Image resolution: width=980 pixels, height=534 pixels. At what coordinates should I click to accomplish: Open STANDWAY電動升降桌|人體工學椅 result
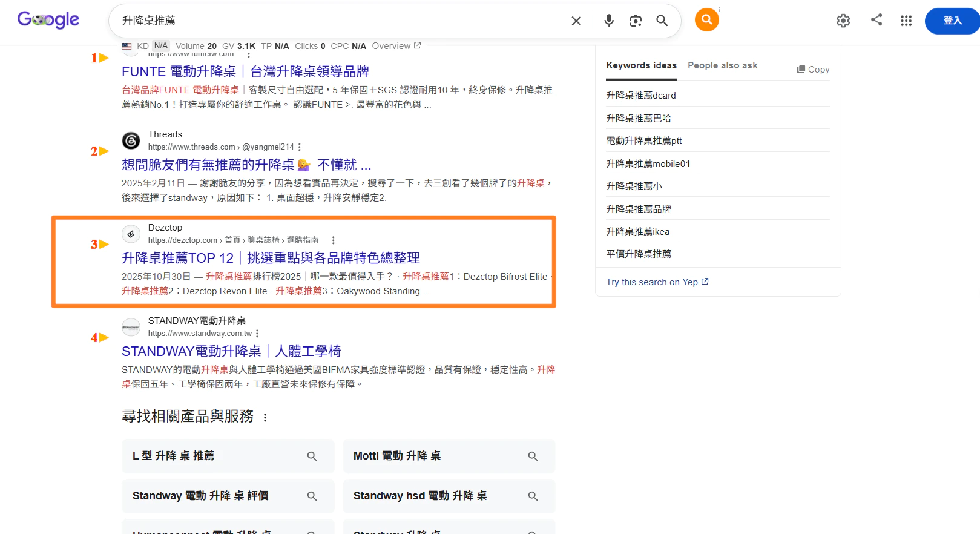[231, 351]
